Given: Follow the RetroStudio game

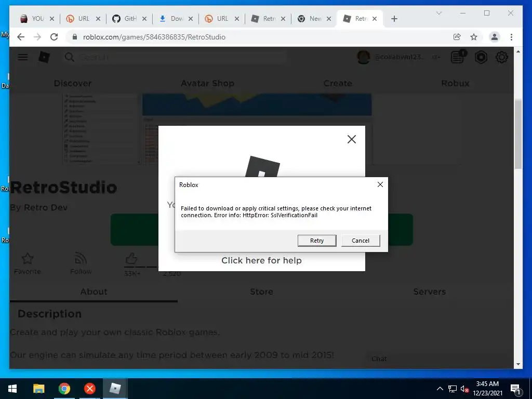Looking at the screenshot, I should (x=81, y=263).
